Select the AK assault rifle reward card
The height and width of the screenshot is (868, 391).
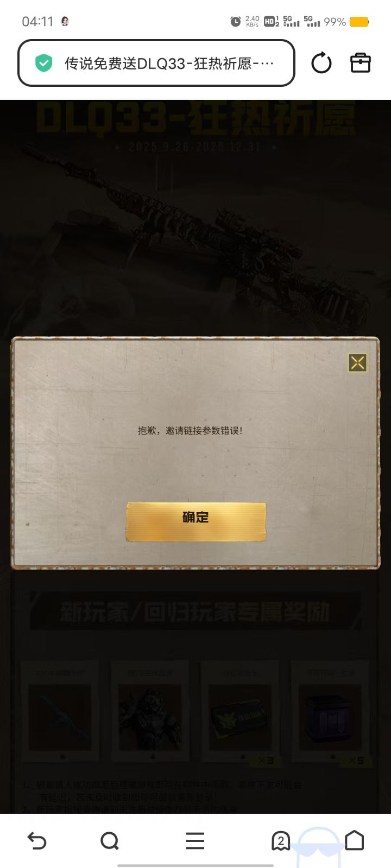[x=60, y=711]
